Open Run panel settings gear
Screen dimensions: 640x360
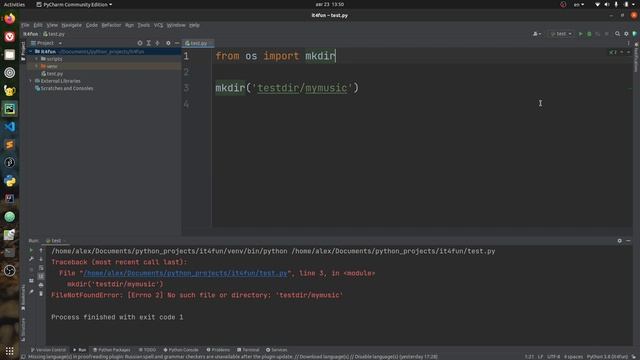(620, 241)
